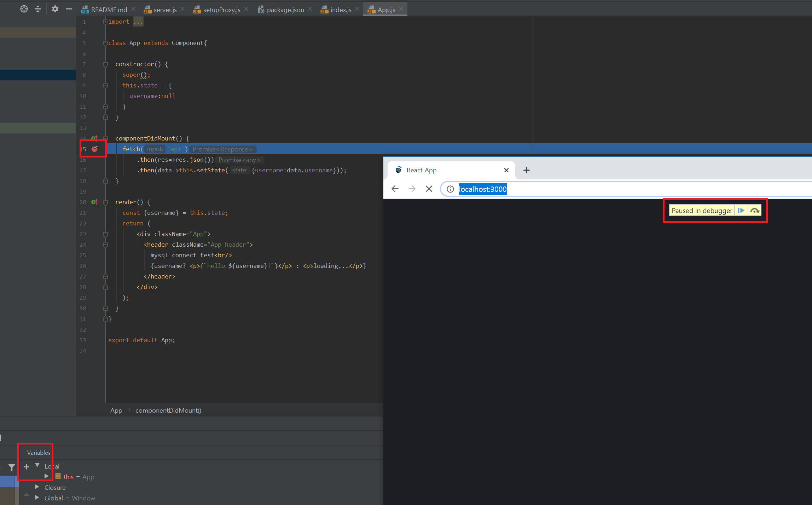The image size is (812, 505).
Task: Select the breakpoint icon on line 15
Action: tap(94, 149)
